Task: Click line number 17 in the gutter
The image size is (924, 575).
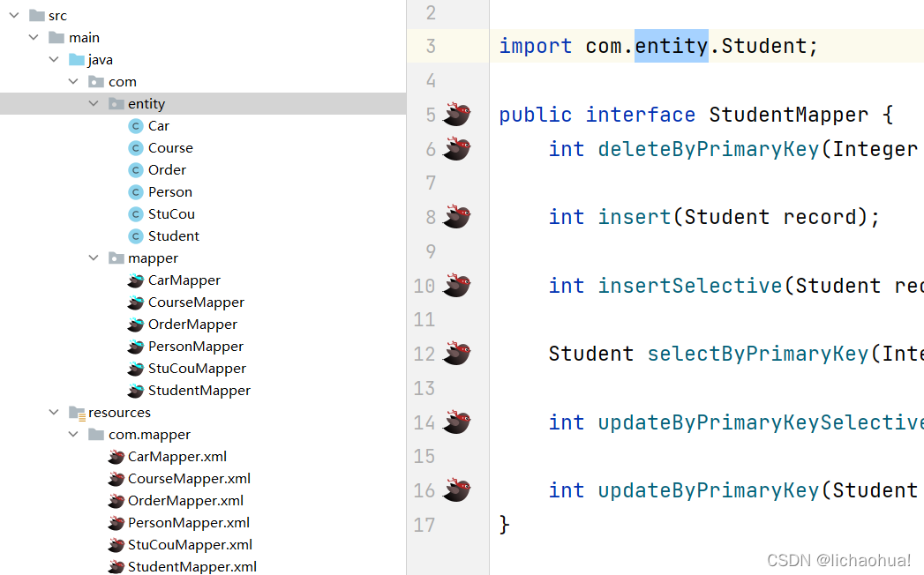Action: pyautogui.click(x=424, y=525)
